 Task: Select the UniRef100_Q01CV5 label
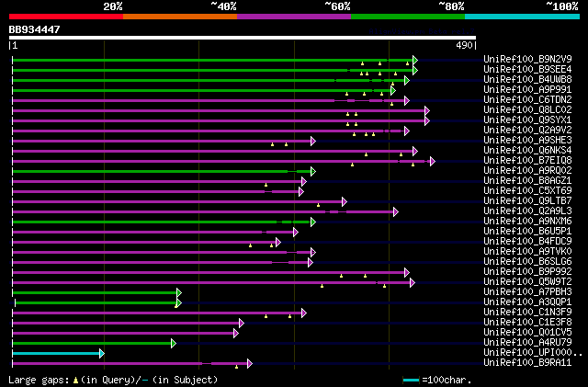[x=527, y=333]
